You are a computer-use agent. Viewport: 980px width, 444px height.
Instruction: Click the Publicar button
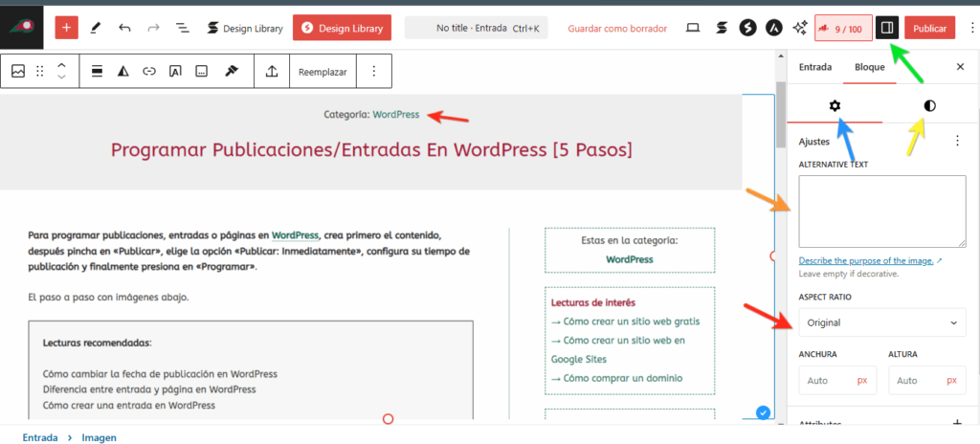[x=929, y=28]
